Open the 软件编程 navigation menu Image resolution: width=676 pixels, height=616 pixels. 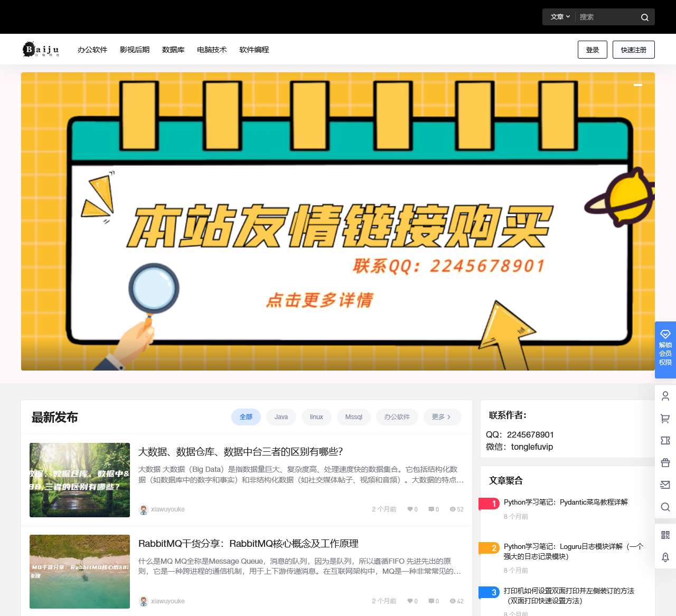tap(253, 49)
